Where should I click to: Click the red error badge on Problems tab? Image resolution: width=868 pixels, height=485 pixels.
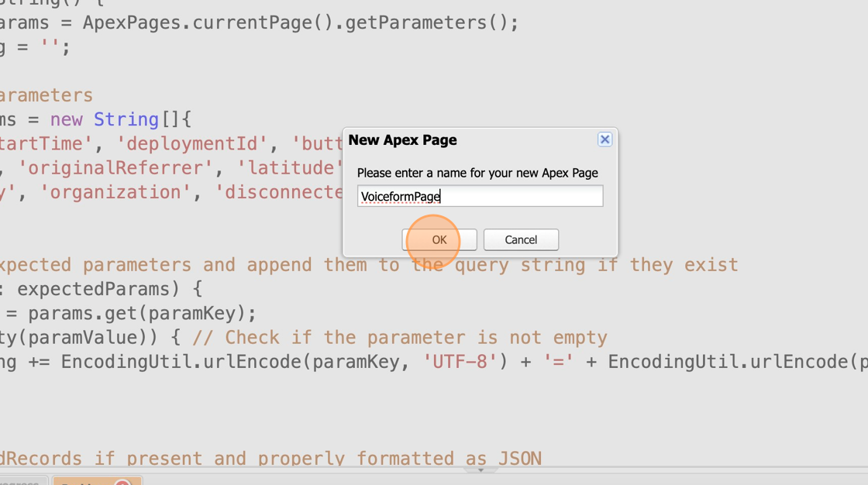pyautogui.click(x=122, y=482)
